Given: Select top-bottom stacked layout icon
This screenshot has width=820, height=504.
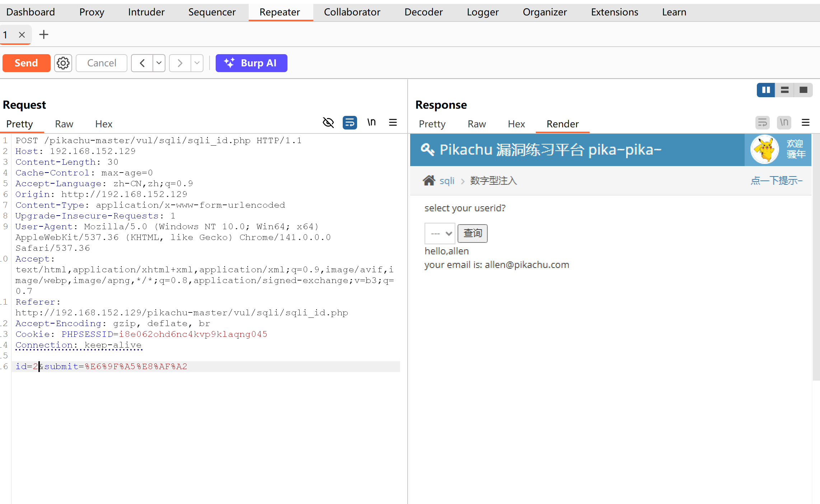Looking at the screenshot, I should coord(785,90).
